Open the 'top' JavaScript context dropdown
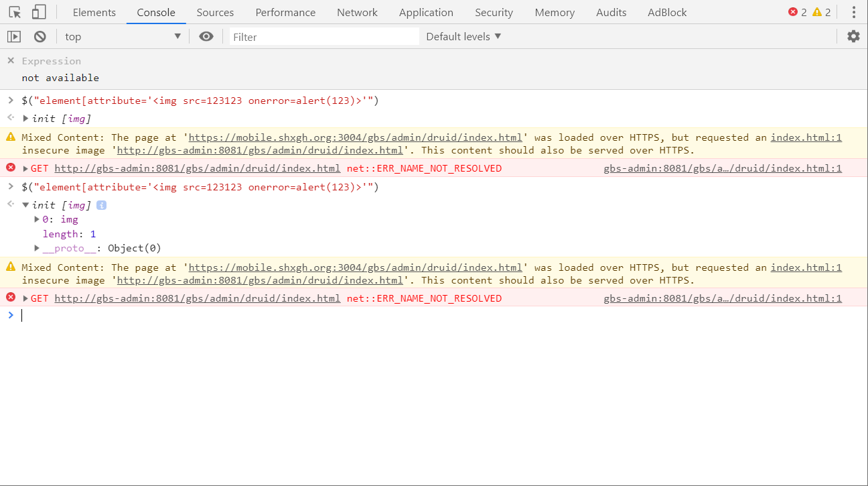 tap(123, 37)
